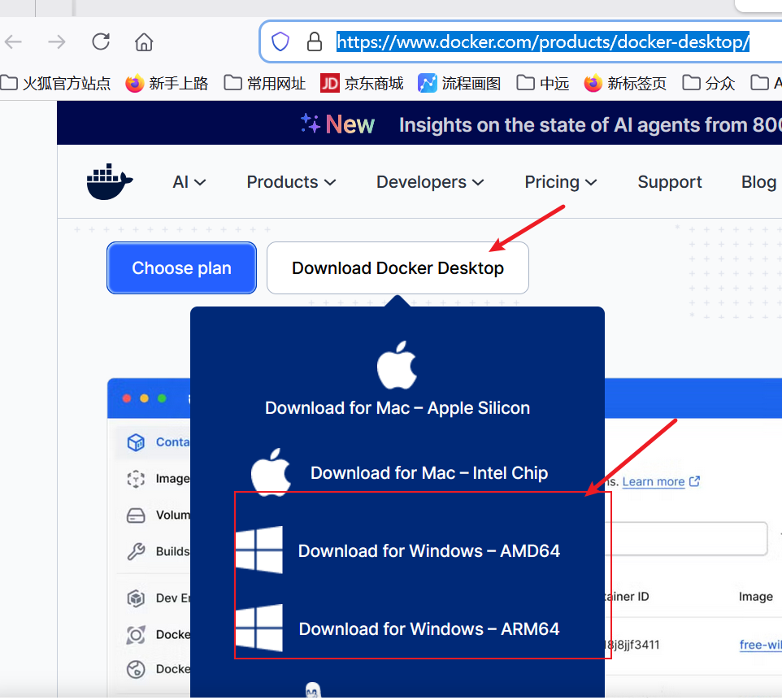Open the tracking protection shield icon
Viewport: 782px width, 700px height.
click(x=280, y=42)
